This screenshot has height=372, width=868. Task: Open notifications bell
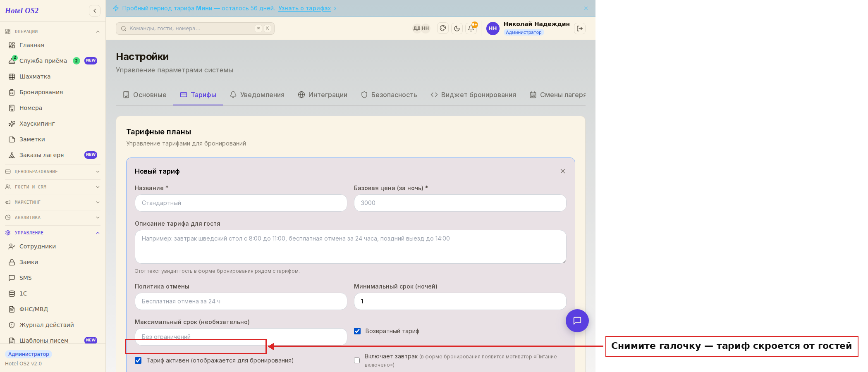tap(471, 29)
